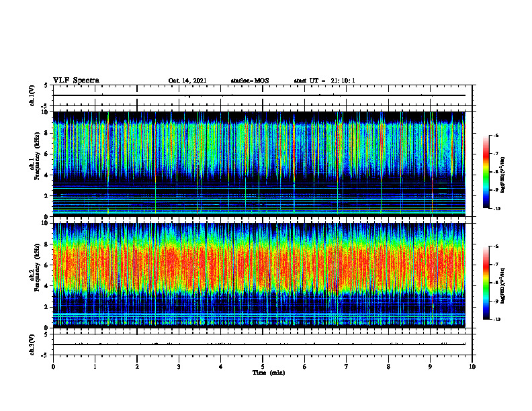Click the "-7" label on ch.1 color scale
Viewport: 532px width, 411px height.
coord(496,154)
